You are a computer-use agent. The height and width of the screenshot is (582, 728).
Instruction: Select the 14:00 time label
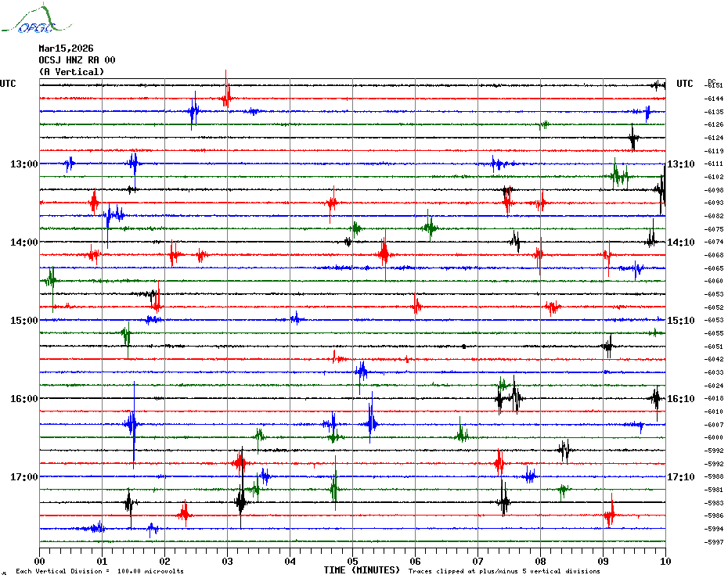click(24, 242)
